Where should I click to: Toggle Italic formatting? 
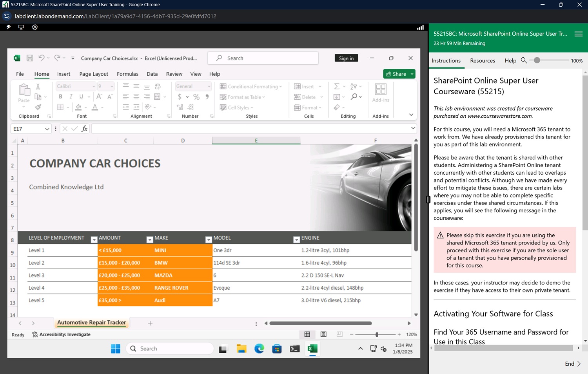point(71,97)
